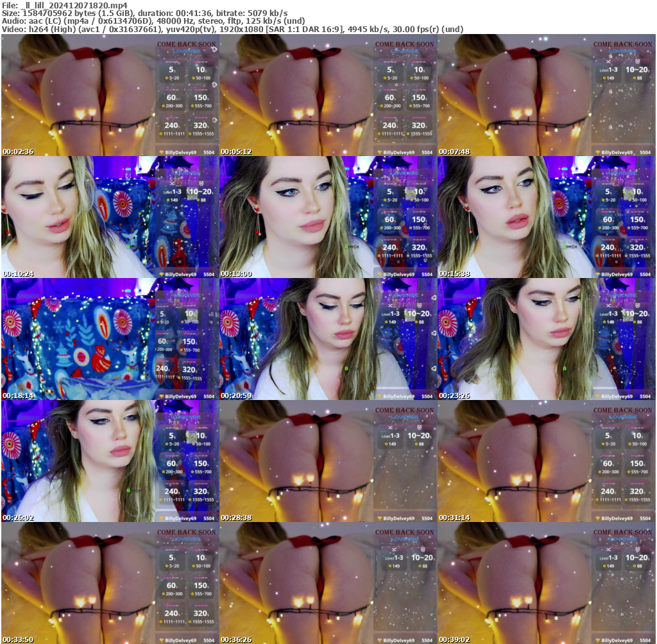This screenshot has height=644, width=657.
Task: Click the Lovense logo under COME BACK SOON
Action: coord(187,51)
